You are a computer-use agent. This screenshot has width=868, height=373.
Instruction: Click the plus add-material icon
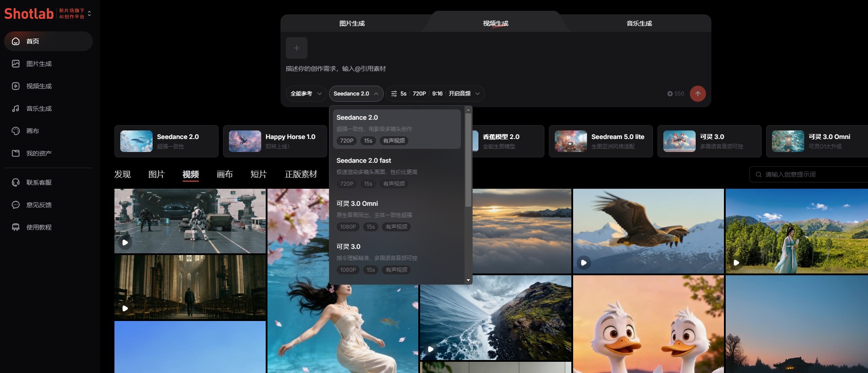coord(296,48)
